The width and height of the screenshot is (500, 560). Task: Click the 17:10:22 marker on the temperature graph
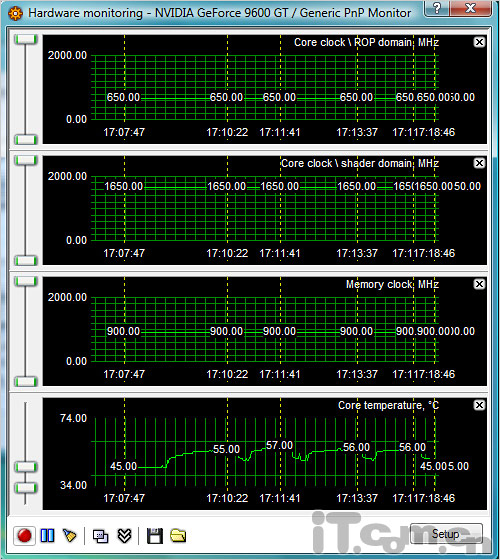coord(227,498)
